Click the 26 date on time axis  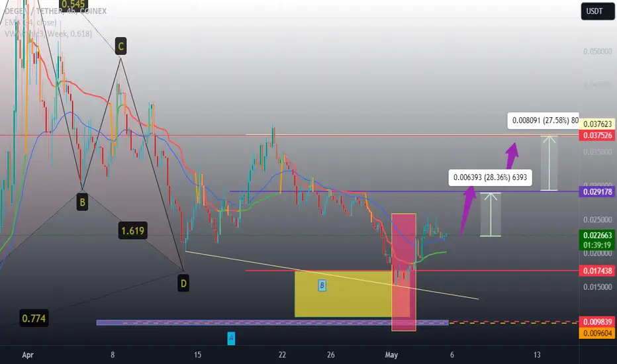pos(331,355)
